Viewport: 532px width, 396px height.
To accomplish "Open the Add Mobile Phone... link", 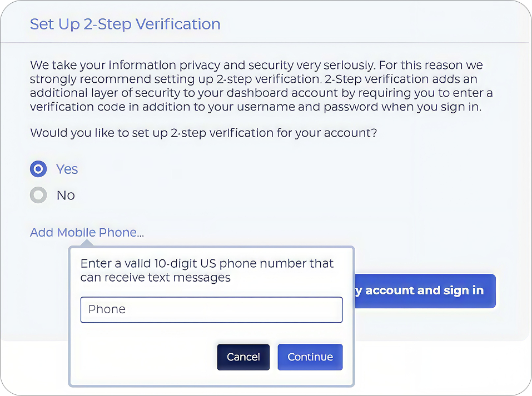I will point(87,232).
